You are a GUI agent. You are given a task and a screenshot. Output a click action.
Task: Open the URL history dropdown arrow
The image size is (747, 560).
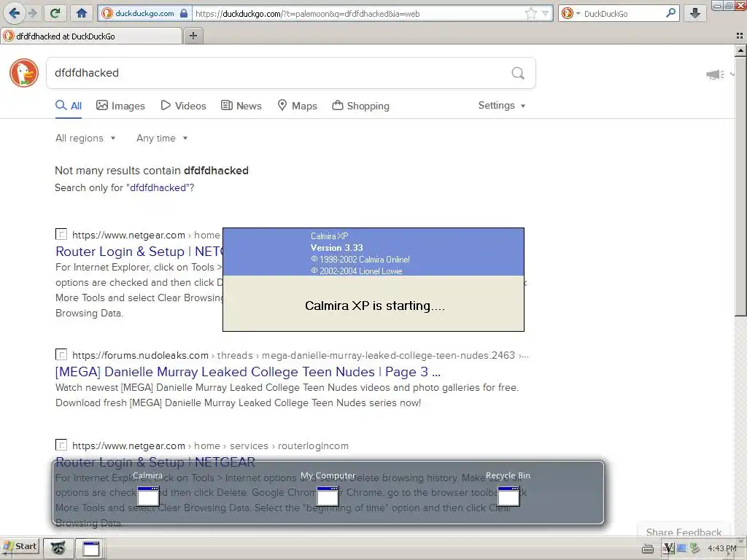click(x=546, y=13)
